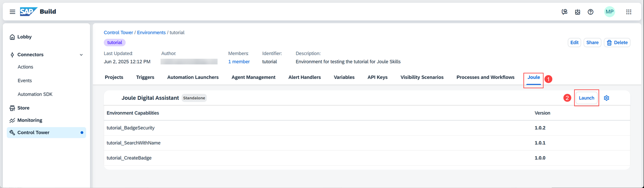Click the purple tutorial tag
This screenshot has height=188, width=644.
pos(115,43)
